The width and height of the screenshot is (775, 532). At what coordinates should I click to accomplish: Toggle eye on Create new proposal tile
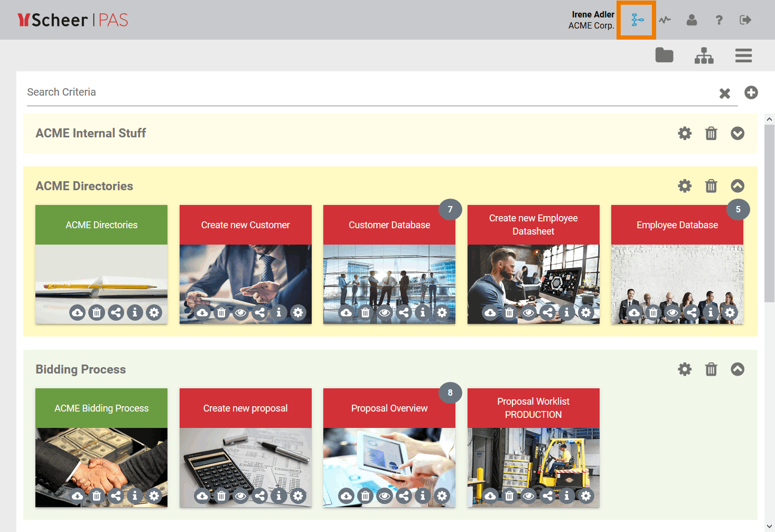[x=240, y=496]
